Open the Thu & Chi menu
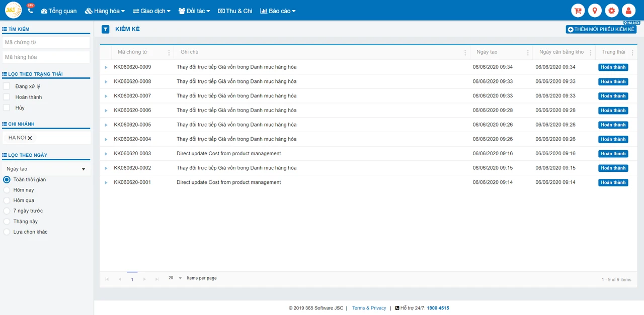 pyautogui.click(x=235, y=11)
